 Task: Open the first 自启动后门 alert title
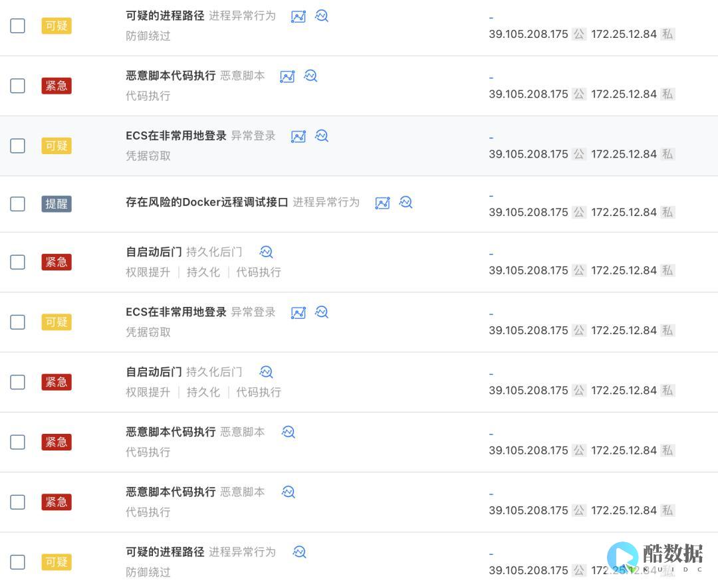coord(154,252)
